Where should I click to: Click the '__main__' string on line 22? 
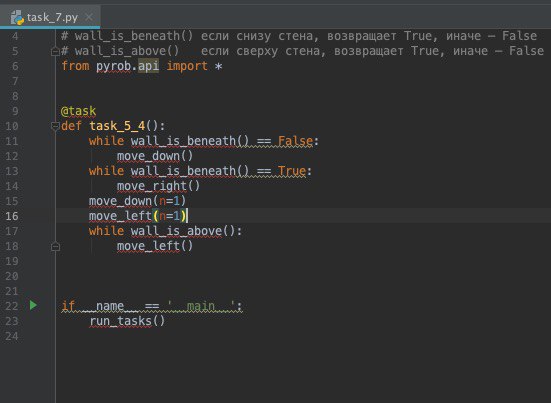click(201, 306)
